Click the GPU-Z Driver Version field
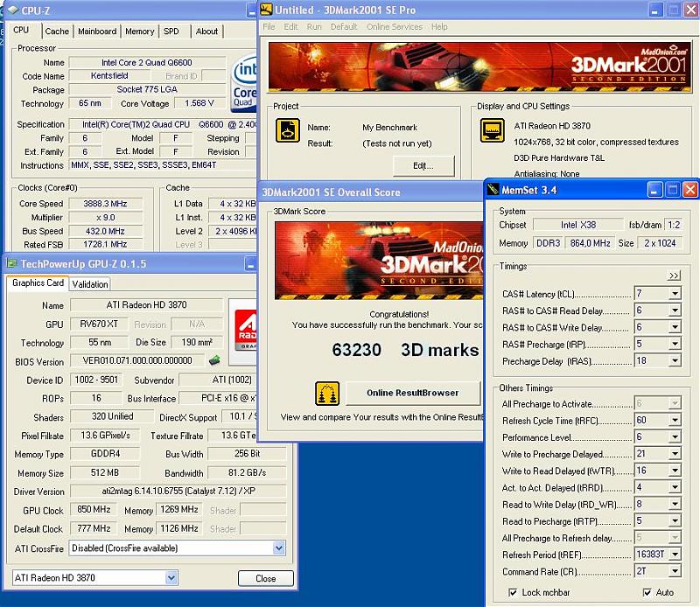Screen dimensions: 700x607 [178, 491]
